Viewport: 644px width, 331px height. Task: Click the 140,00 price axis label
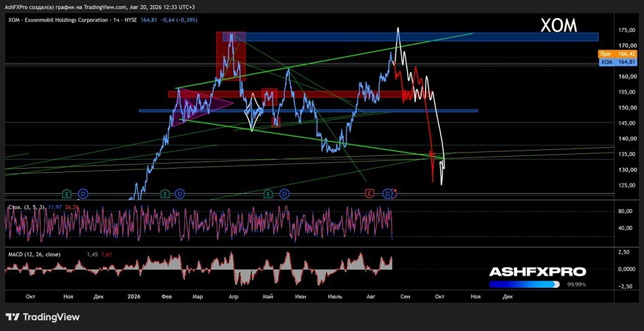click(626, 139)
